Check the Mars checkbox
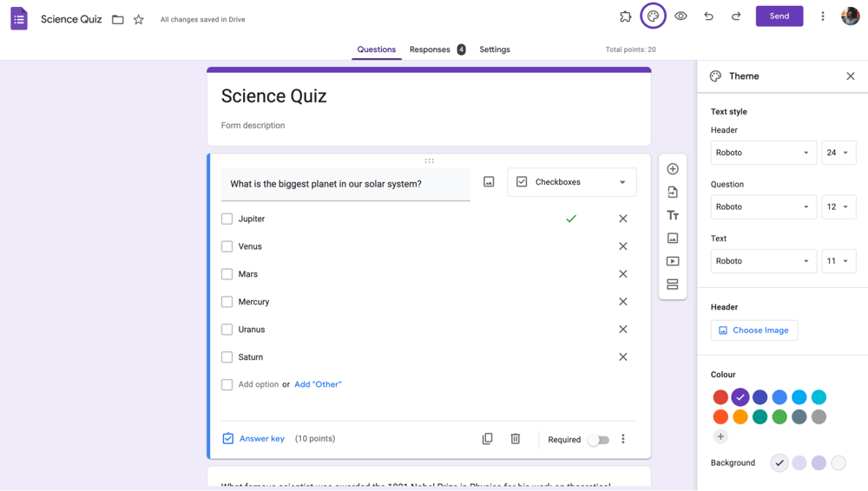Screen dimensions: 868x491 pyautogui.click(x=227, y=274)
